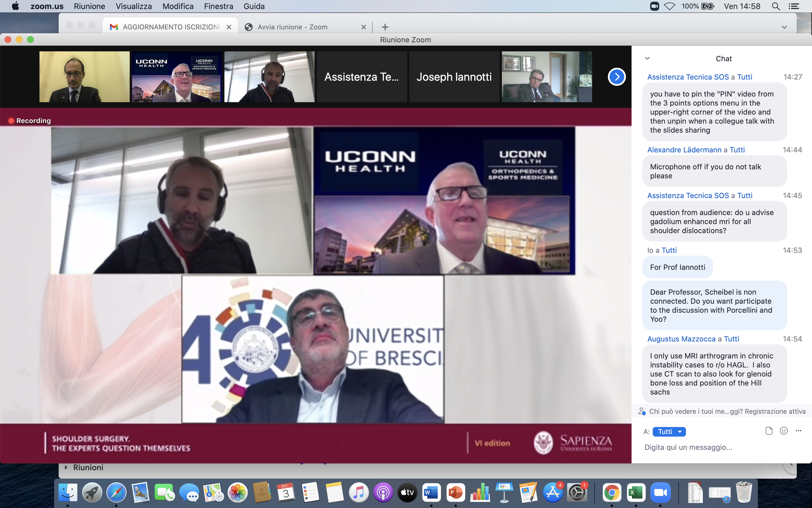Open Launchpad from the Dock

click(x=92, y=493)
